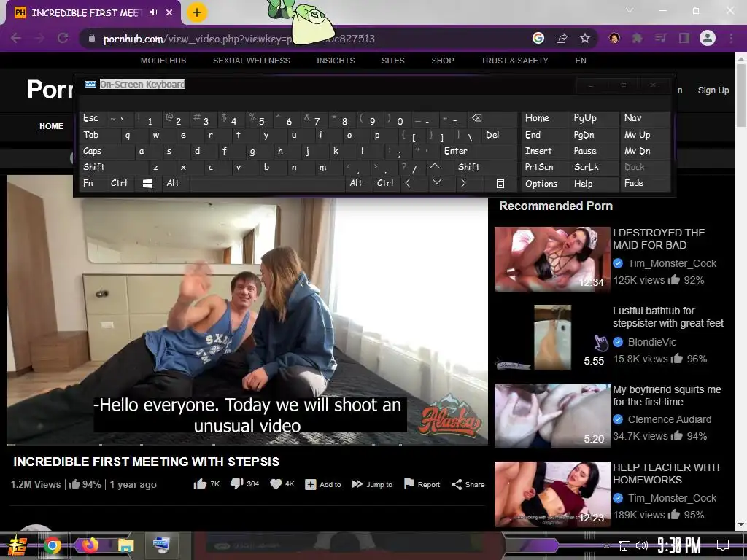747x560 pixels.
Task: Toggle right Shift key on On-Screen Keyboard
Action: coord(484,167)
